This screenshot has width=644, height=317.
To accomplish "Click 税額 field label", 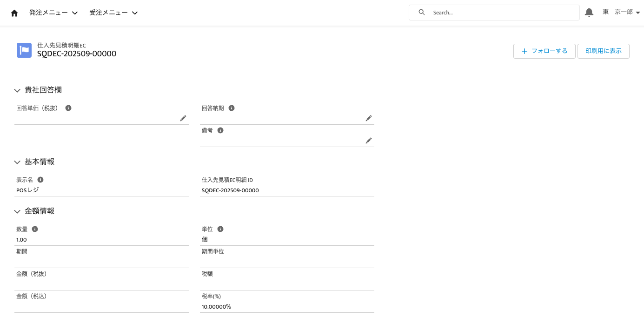I will coord(207,274).
